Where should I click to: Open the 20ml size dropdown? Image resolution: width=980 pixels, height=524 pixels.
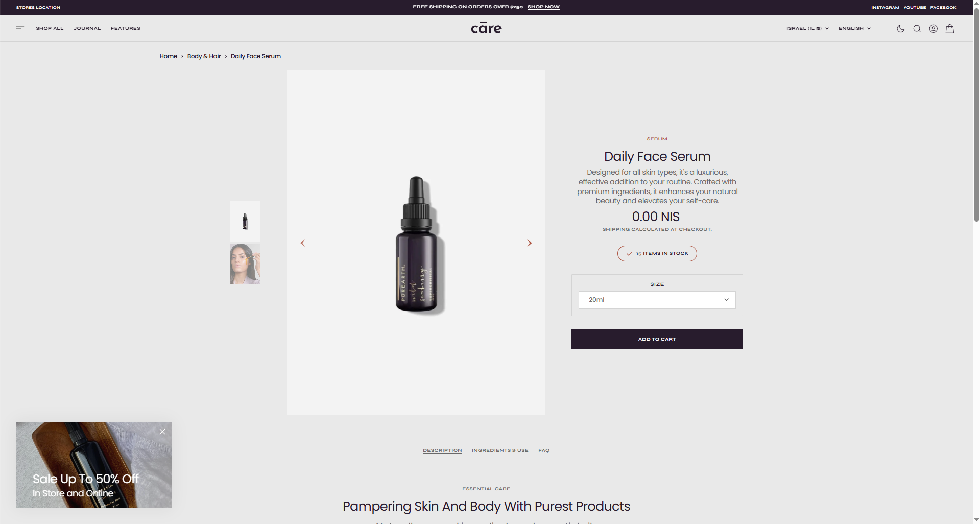657,300
